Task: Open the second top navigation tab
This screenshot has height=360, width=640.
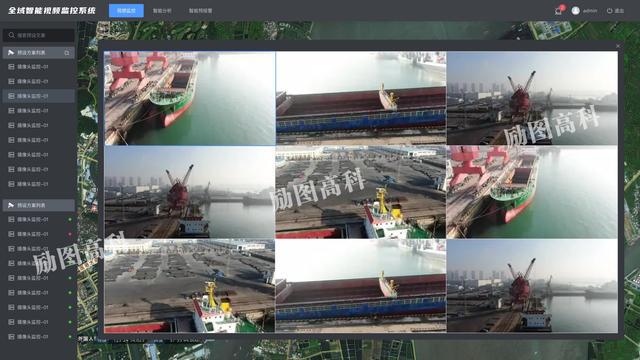Action: point(162,11)
